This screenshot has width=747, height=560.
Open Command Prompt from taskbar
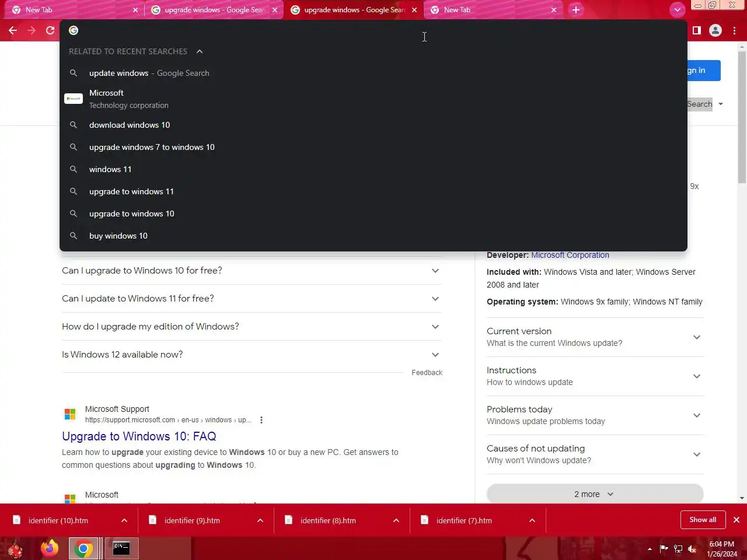click(121, 548)
